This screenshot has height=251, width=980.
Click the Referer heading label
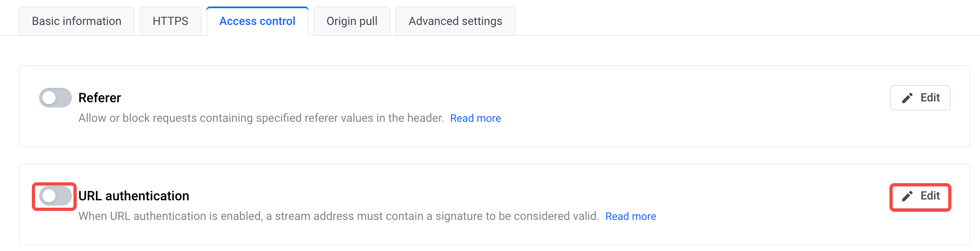point(100,98)
